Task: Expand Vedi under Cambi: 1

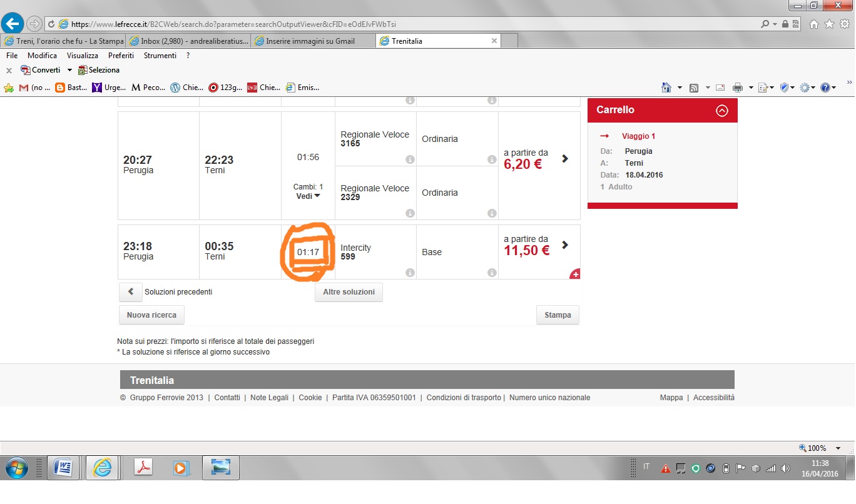Action: [x=308, y=196]
